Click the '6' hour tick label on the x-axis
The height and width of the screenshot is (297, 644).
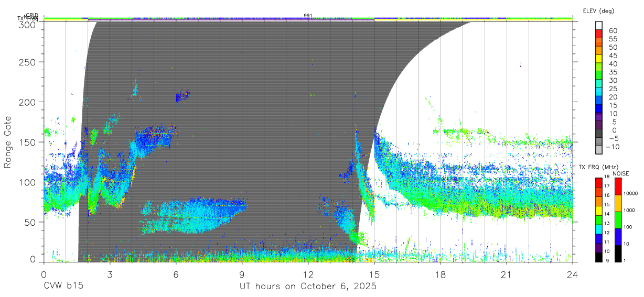(176, 274)
